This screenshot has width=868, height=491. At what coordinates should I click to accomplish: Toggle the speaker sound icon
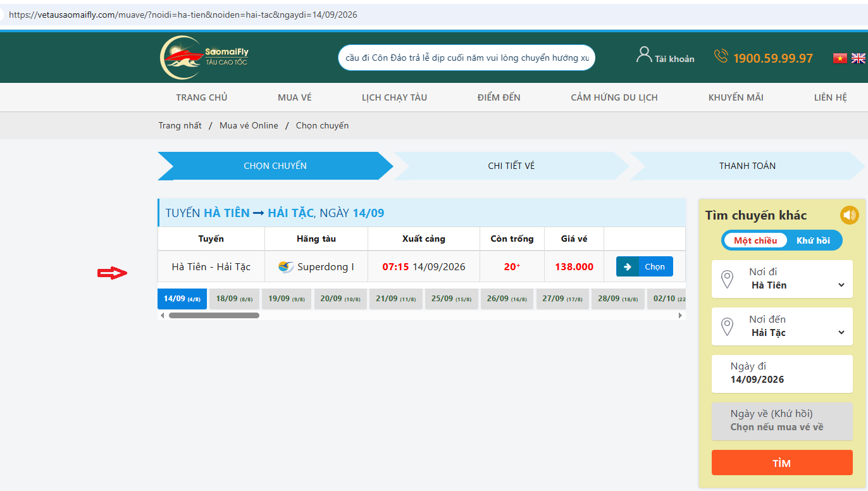point(849,215)
